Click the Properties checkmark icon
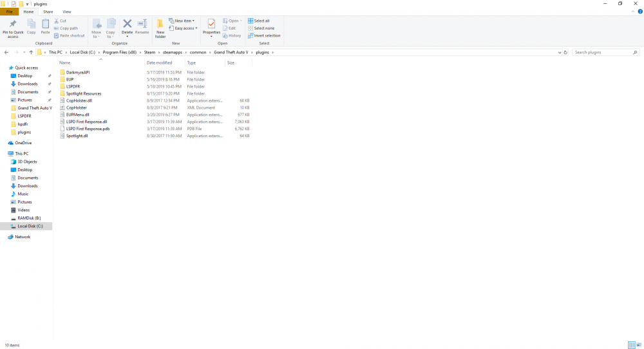The width and height of the screenshot is (644, 349). pyautogui.click(x=211, y=23)
